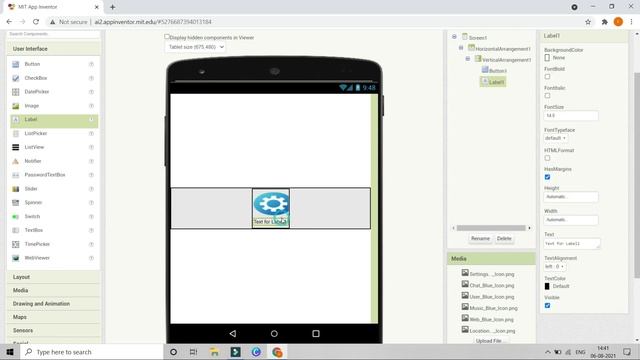Open the Tablet size dropdown
The image size is (640, 360).
click(x=196, y=47)
